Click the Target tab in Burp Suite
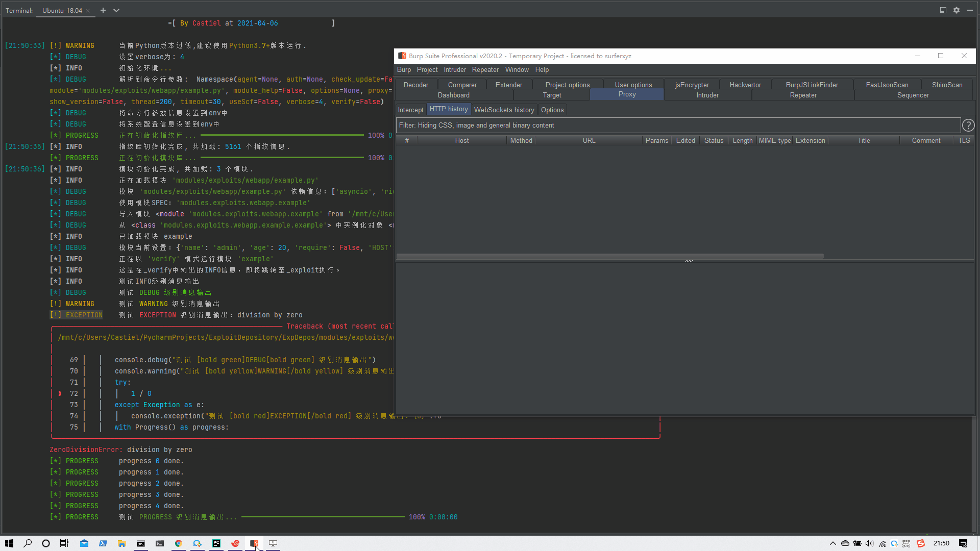Screen dimensions: 980x551 coord(552,95)
